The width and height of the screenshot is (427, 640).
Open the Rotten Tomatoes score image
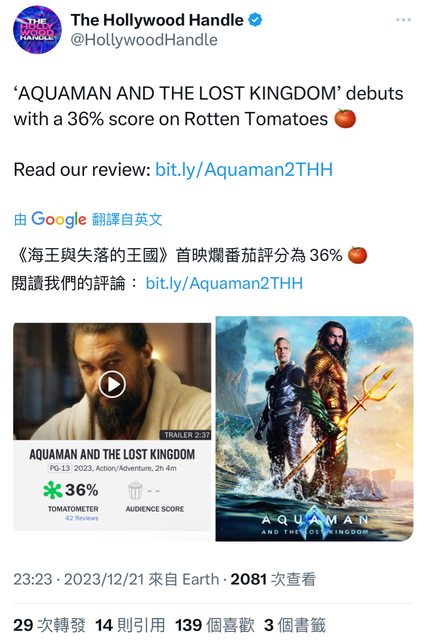click(112, 427)
